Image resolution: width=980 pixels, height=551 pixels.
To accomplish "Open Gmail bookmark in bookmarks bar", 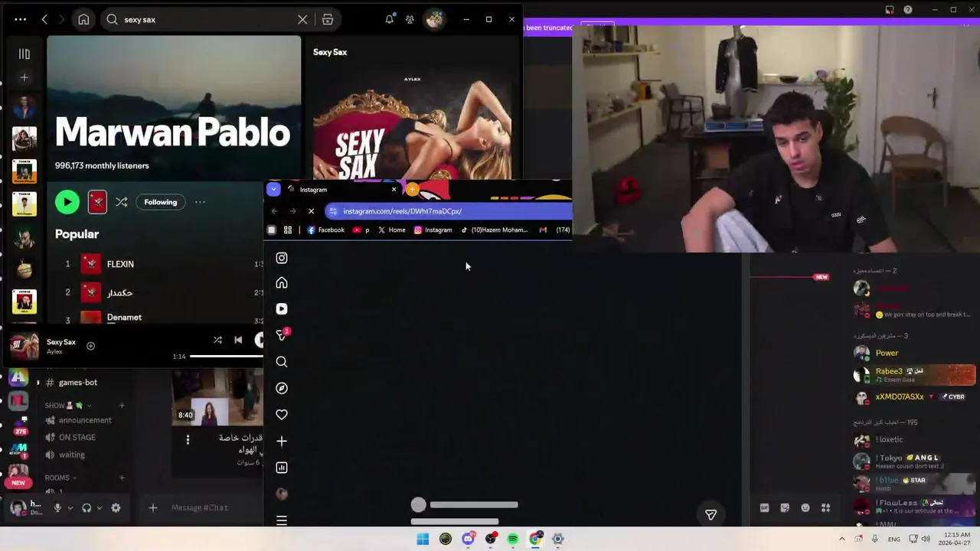I will tap(543, 230).
